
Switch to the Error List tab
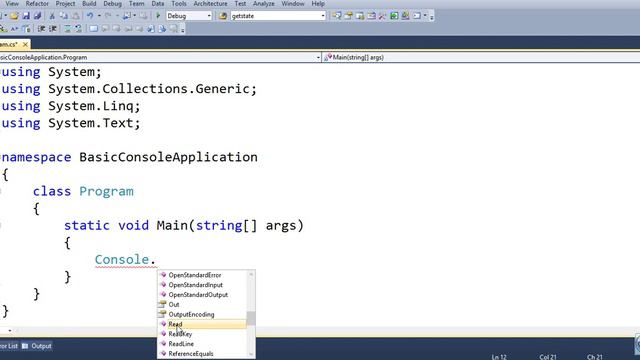(9, 346)
